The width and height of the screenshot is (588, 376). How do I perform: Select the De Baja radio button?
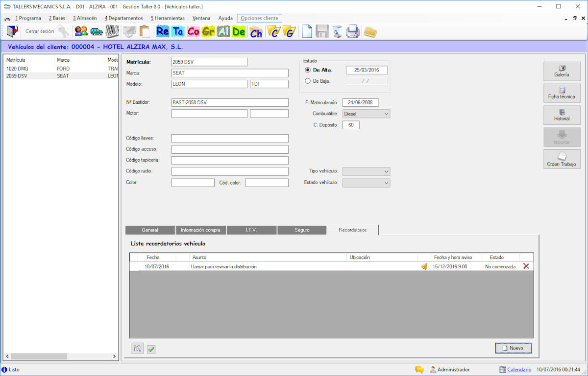[308, 81]
